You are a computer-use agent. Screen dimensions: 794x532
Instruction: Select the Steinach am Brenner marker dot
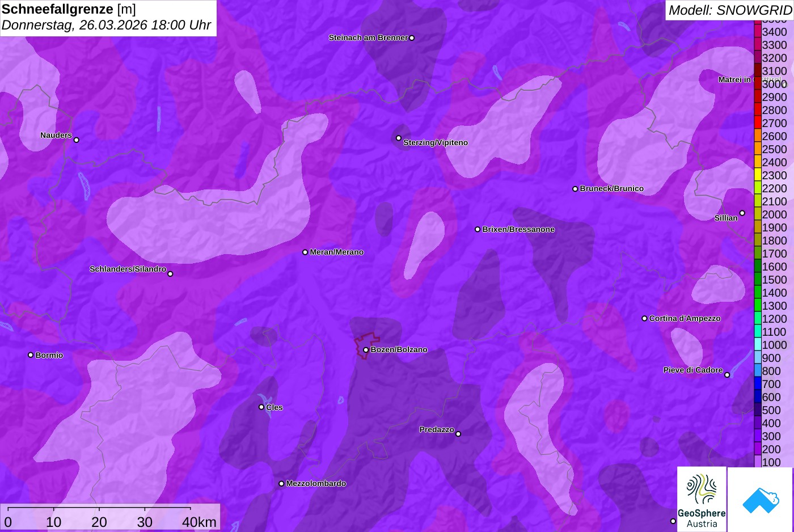point(412,38)
